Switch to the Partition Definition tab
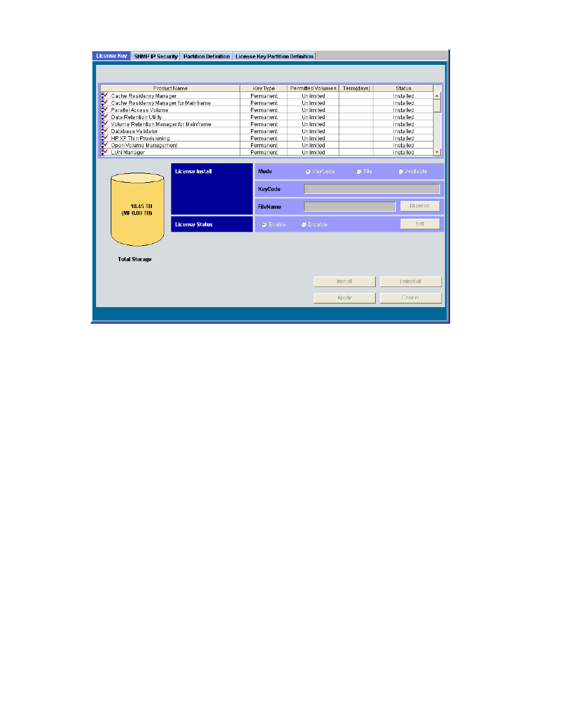Image resolution: width=562 pixels, height=728 pixels. (x=206, y=57)
